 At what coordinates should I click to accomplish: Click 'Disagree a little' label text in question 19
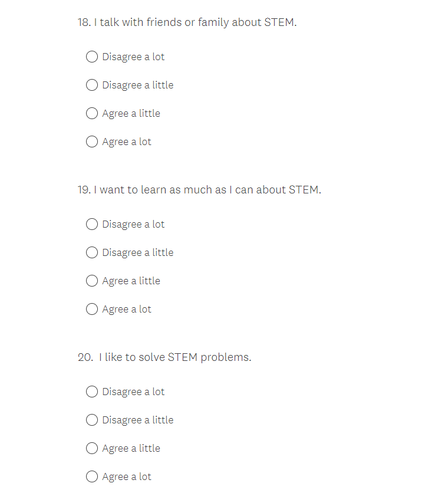tap(138, 252)
